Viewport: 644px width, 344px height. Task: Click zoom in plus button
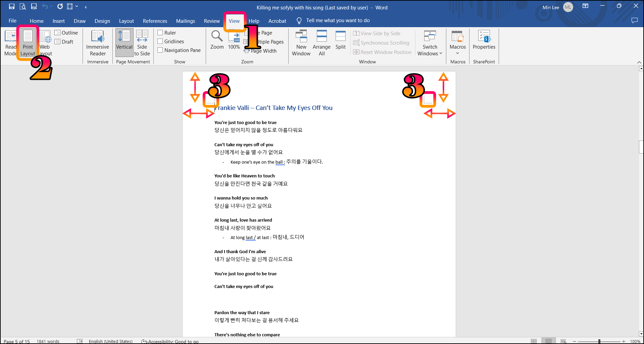(624, 341)
